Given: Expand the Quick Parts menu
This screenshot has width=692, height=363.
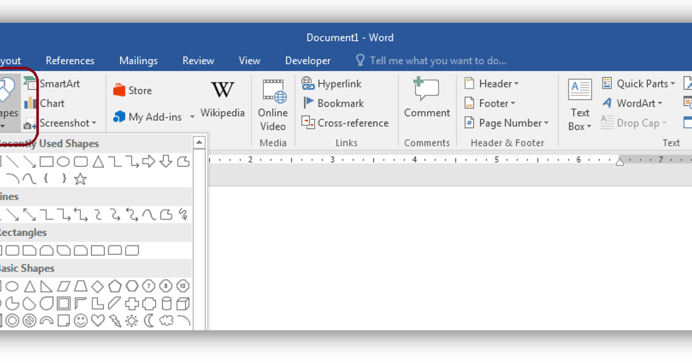Looking at the screenshot, I should (x=638, y=83).
